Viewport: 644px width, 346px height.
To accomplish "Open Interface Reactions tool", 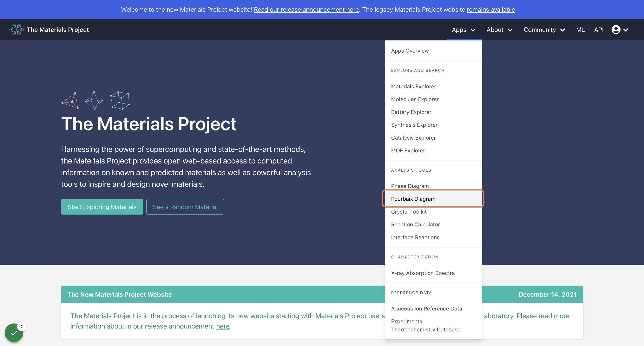I will click(x=433, y=237).
